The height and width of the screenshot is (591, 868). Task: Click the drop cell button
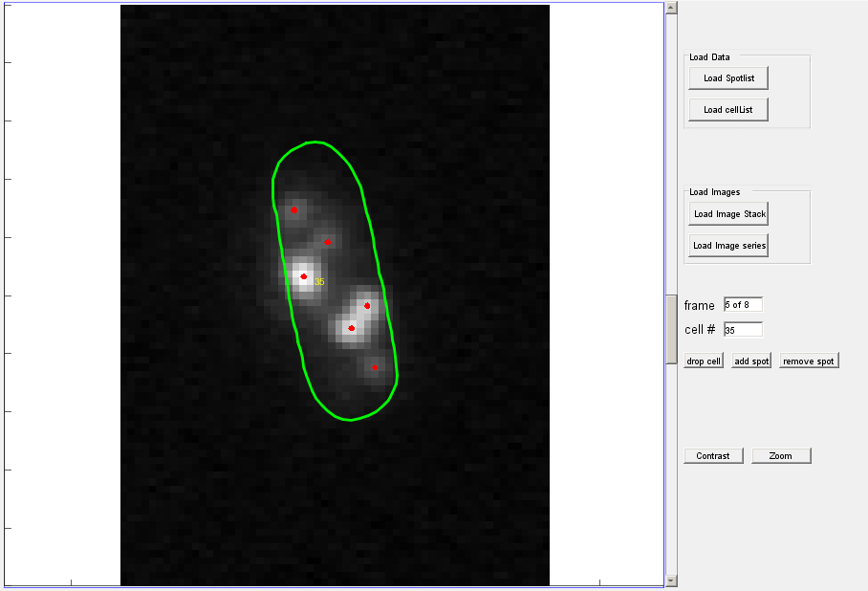coord(704,361)
